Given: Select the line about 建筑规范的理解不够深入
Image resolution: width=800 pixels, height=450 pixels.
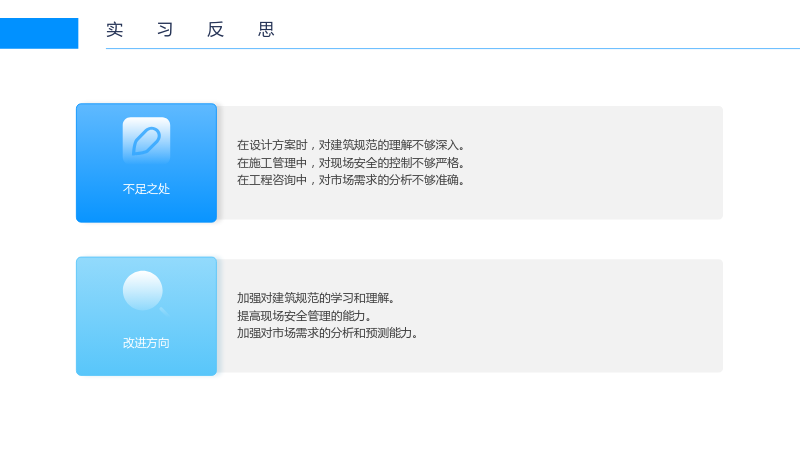Looking at the screenshot, I should click(x=351, y=145).
